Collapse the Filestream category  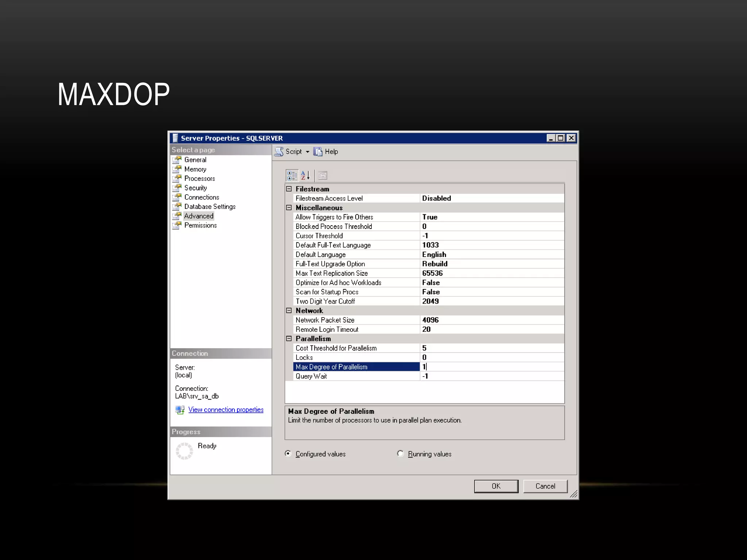click(x=289, y=189)
